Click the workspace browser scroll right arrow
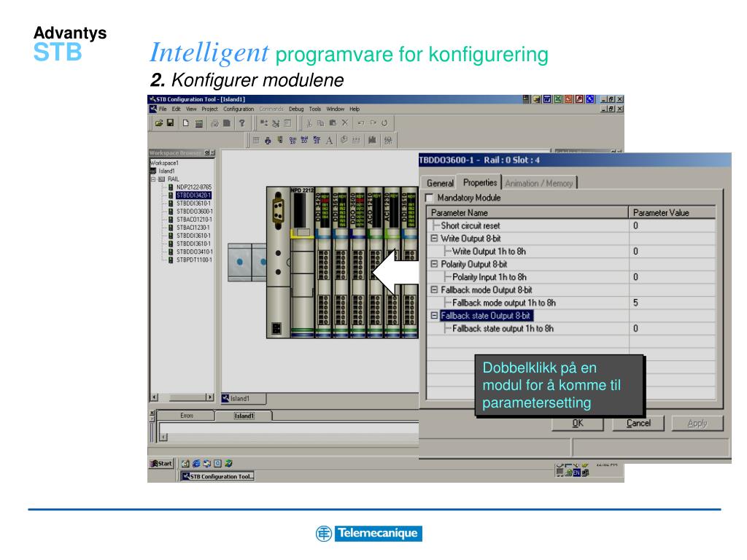 pyautogui.click(x=209, y=397)
